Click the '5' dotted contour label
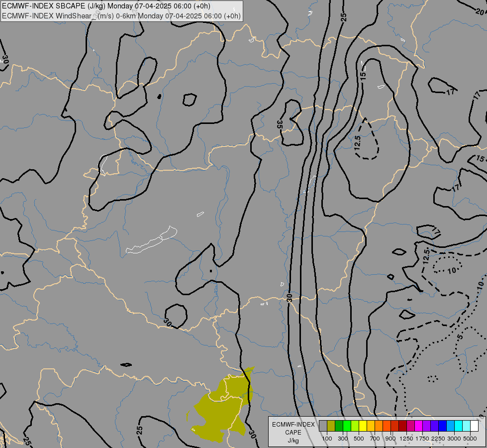 [460, 336]
